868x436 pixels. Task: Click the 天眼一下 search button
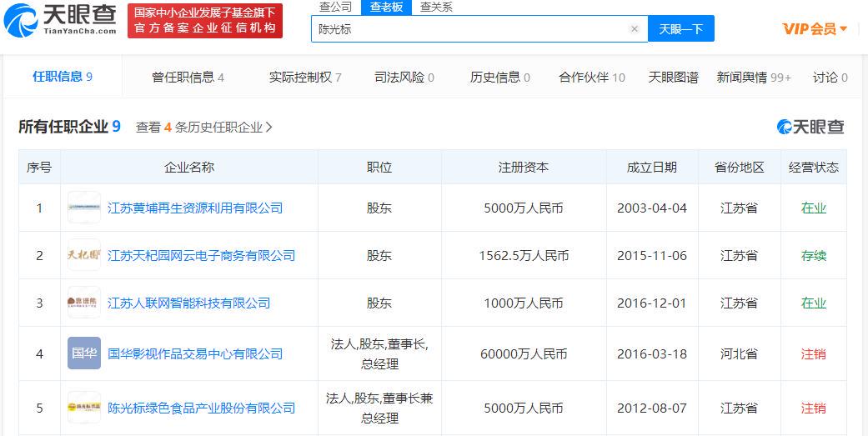coord(681,29)
